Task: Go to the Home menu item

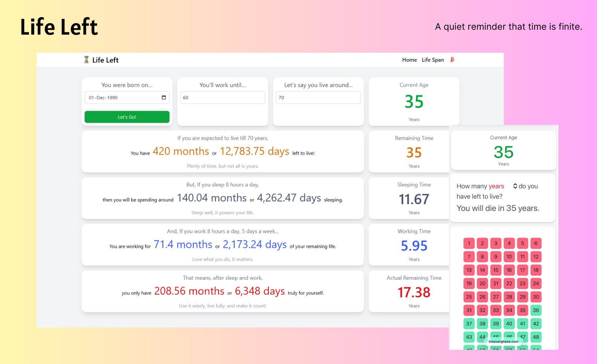Action: click(x=409, y=60)
